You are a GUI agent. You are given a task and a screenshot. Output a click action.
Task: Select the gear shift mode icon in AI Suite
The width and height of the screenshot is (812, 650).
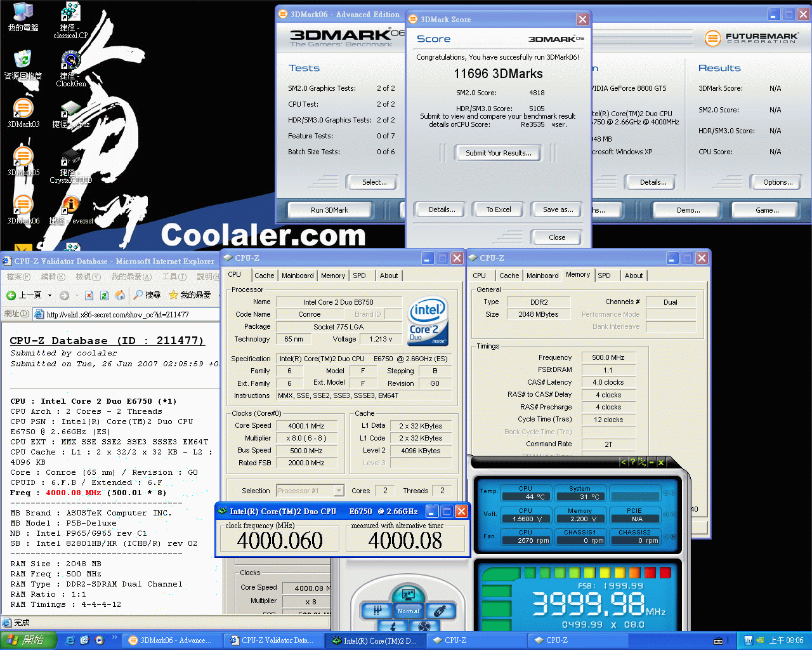(377, 611)
